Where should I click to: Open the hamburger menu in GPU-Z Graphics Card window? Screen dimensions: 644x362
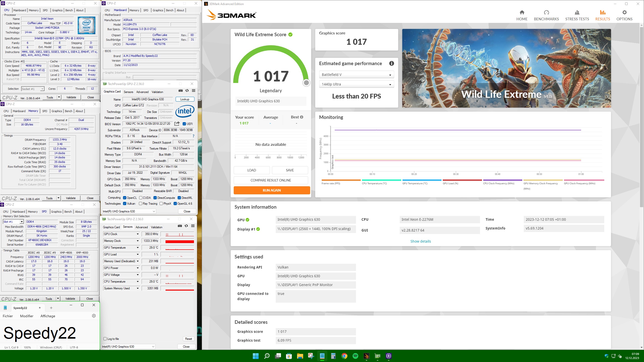click(x=193, y=91)
